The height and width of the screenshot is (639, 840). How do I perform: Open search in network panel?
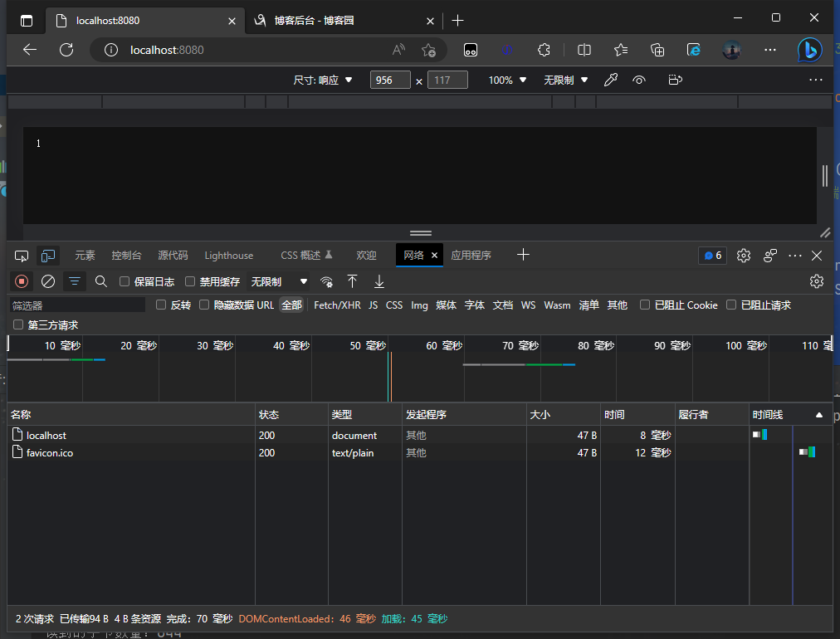click(101, 281)
